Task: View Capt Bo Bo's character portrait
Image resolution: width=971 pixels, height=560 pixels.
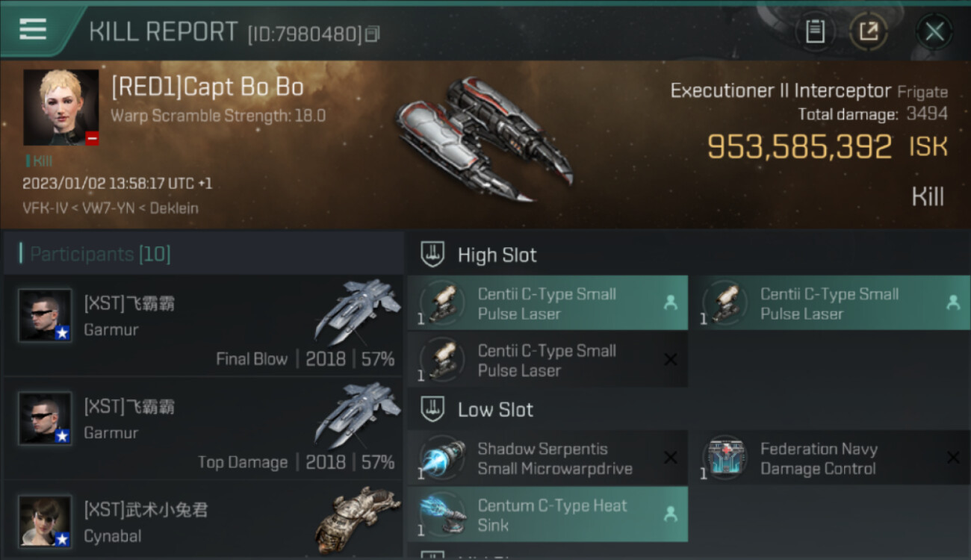Action: click(61, 108)
